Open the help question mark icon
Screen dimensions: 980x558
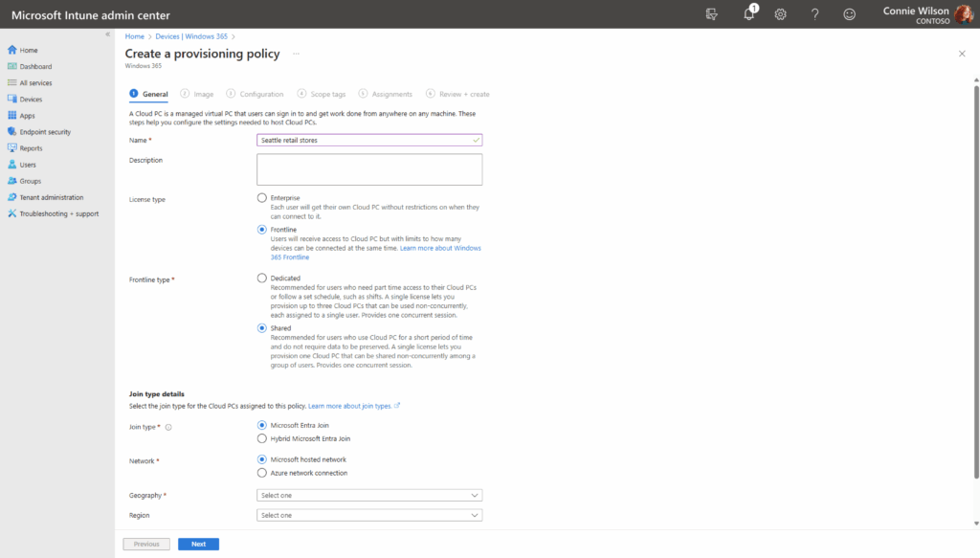click(x=815, y=14)
